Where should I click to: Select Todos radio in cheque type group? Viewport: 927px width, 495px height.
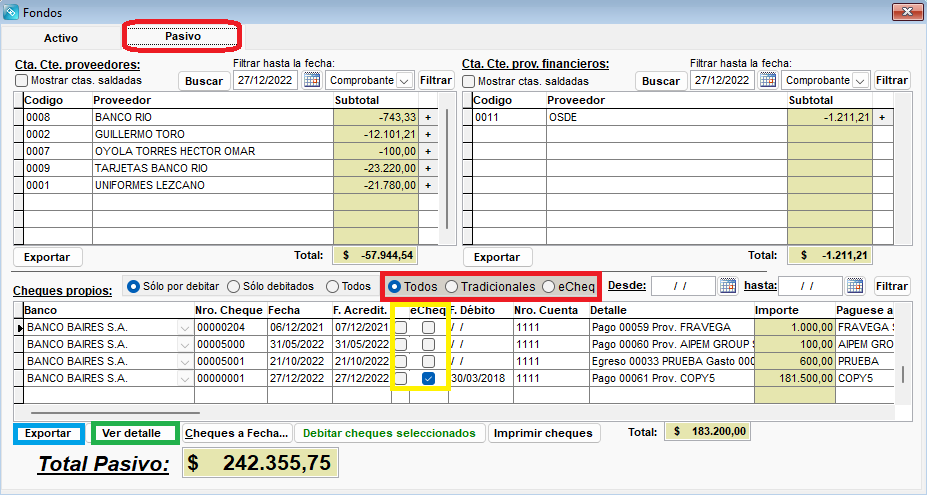[394, 287]
